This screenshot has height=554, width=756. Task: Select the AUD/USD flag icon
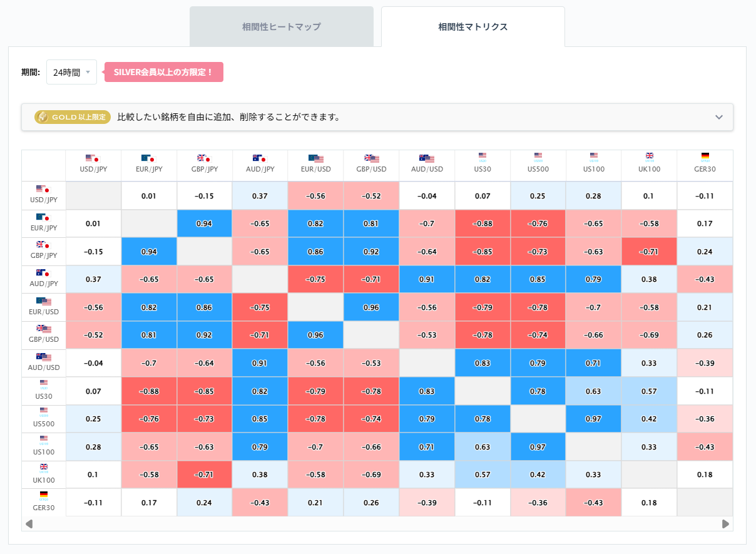[426, 159]
